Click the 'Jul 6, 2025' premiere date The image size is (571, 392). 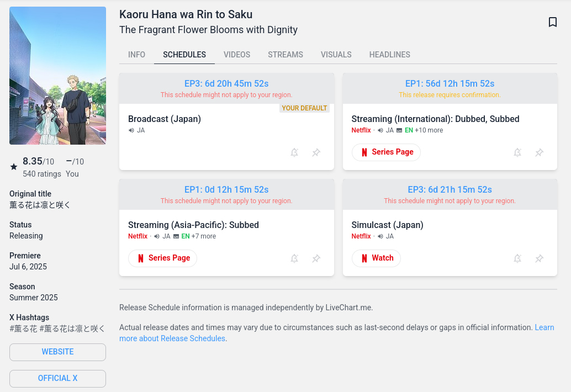(28, 267)
